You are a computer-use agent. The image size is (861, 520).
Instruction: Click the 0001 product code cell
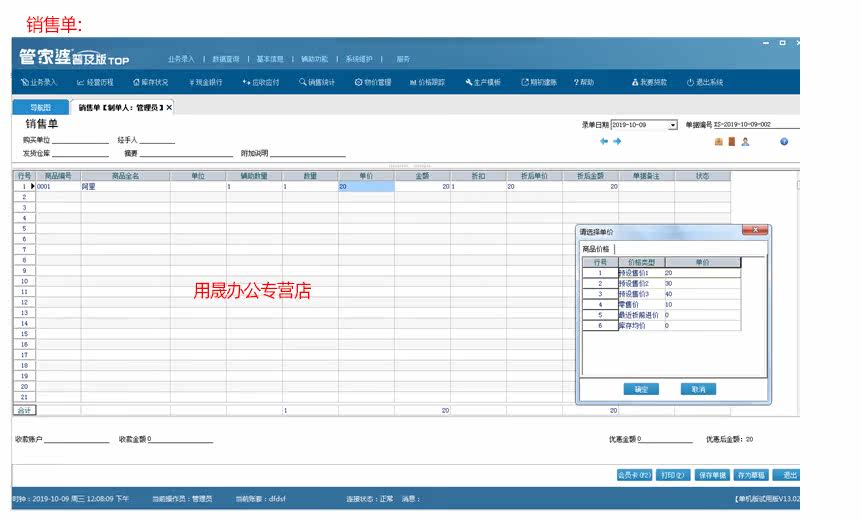pyautogui.click(x=58, y=187)
